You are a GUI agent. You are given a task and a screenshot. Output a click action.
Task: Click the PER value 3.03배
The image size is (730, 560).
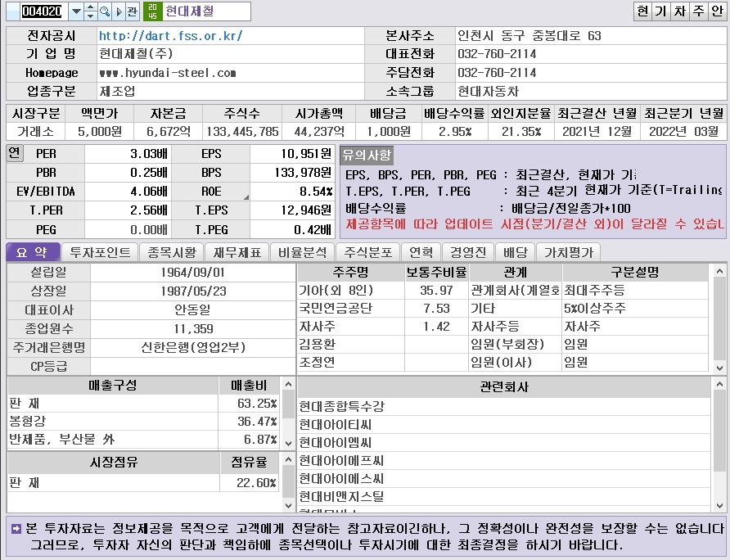pos(149,154)
